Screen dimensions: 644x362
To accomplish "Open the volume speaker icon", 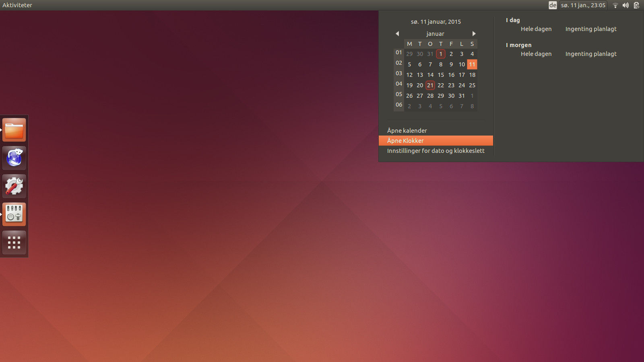I will [625, 5].
